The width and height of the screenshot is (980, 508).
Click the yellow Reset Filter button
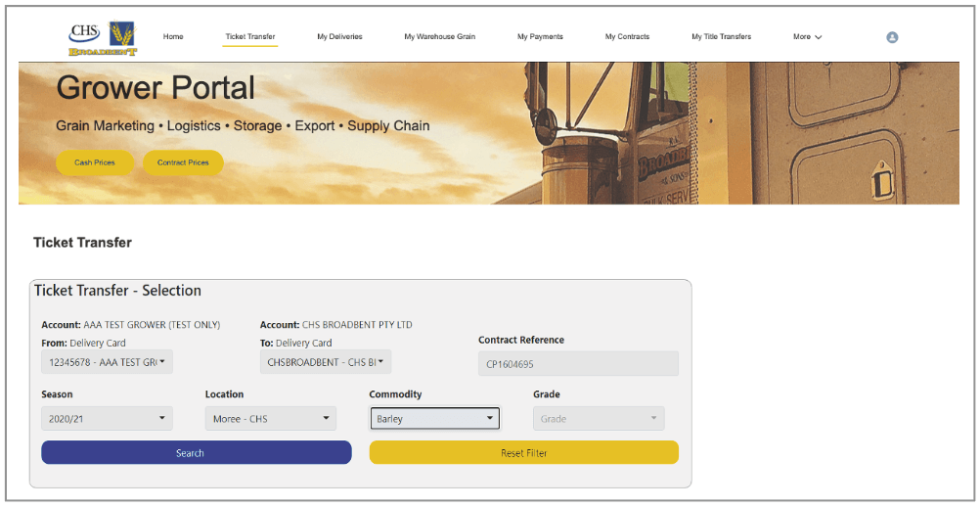pyautogui.click(x=524, y=452)
